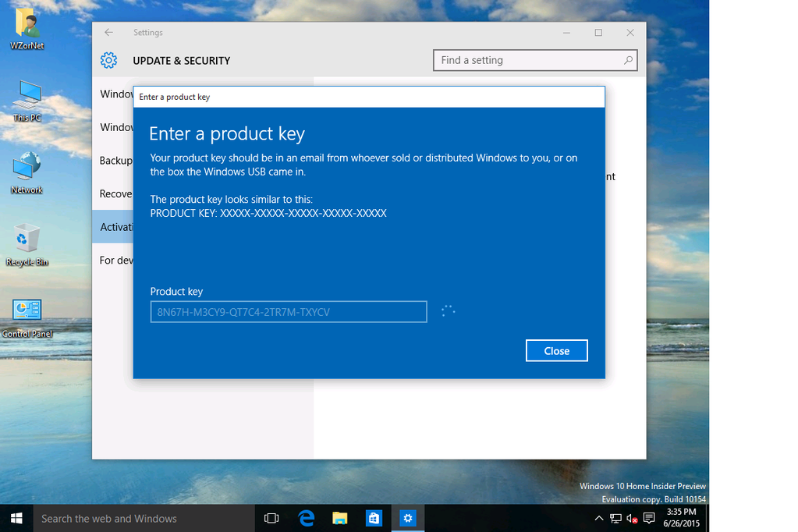Minimize the Settings window

(566, 33)
